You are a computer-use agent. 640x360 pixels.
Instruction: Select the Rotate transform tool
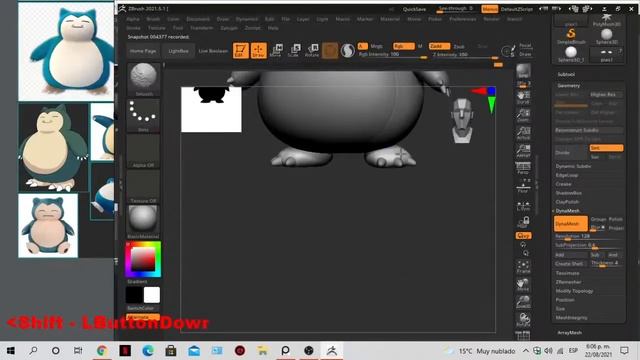pyautogui.click(x=312, y=51)
